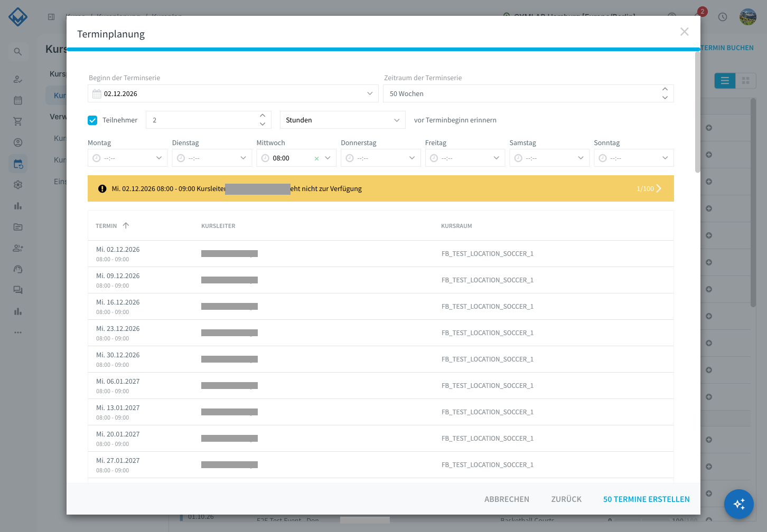Open the Freitag time dropdown
Viewport: 767px width, 532px height.
click(465, 158)
